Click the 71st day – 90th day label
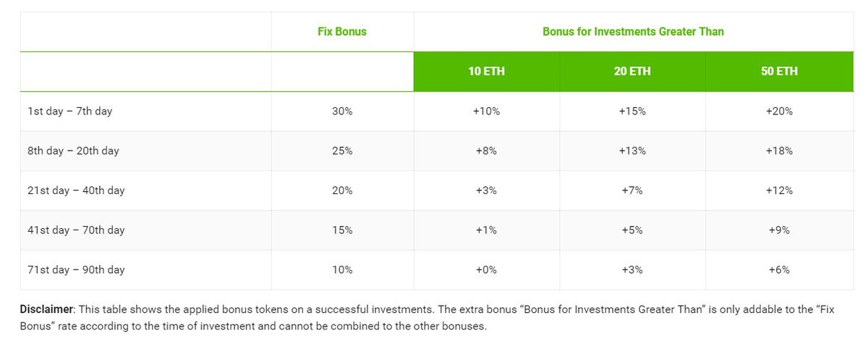The height and width of the screenshot is (352, 868). coord(76,269)
